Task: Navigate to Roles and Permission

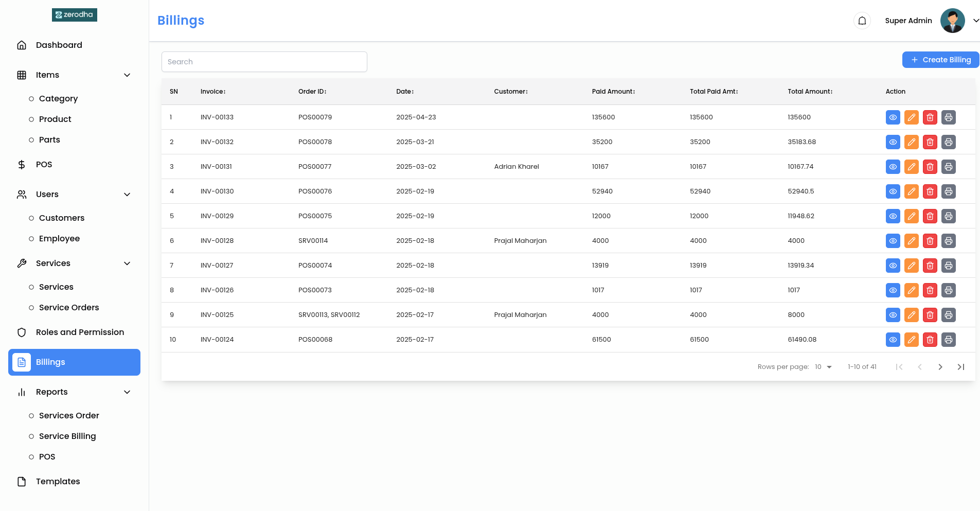Action: pyautogui.click(x=80, y=332)
